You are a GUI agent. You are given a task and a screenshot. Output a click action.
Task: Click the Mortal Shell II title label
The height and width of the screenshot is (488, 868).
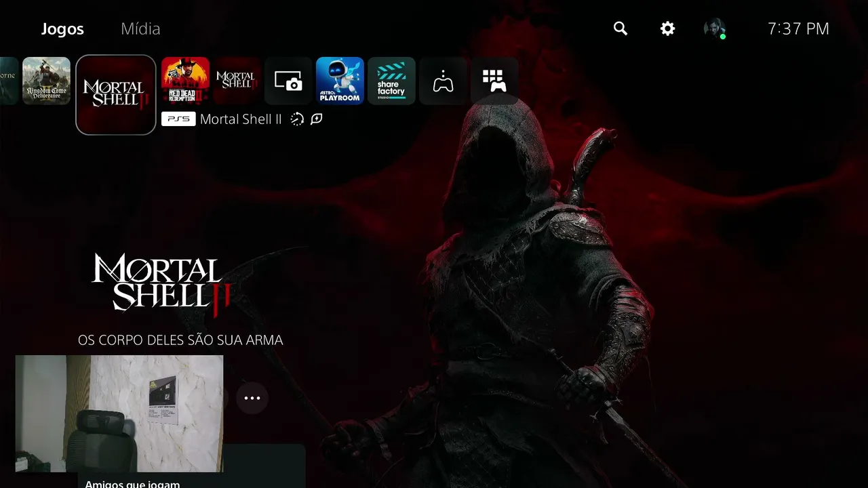[241, 119]
